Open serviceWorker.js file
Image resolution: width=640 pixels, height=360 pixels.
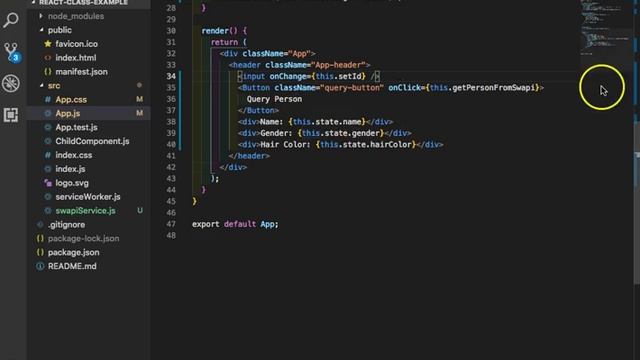pos(88,197)
